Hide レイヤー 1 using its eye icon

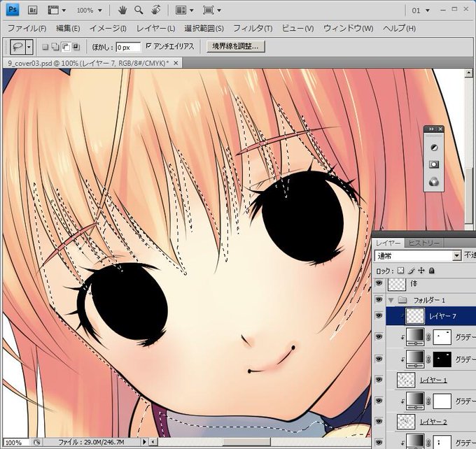point(379,380)
